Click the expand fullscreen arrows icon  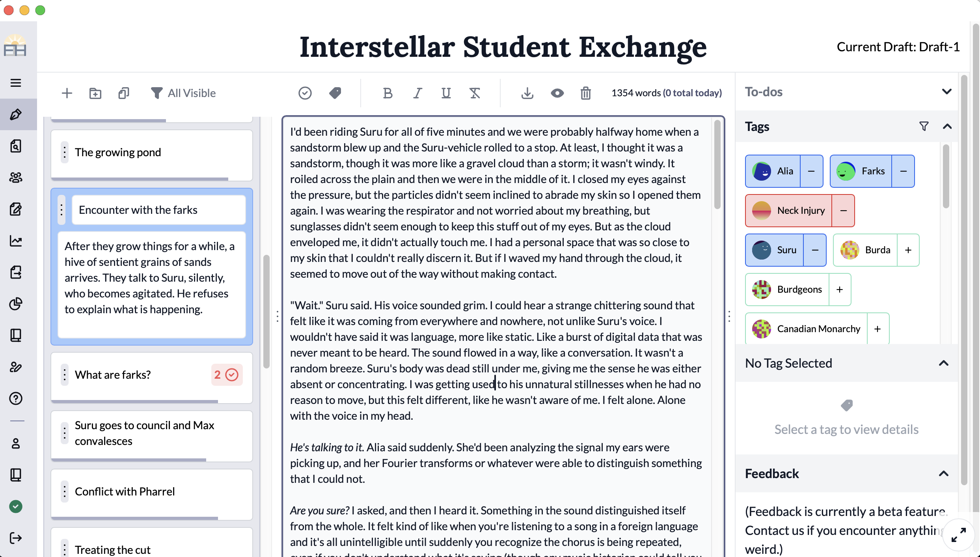[x=959, y=535]
